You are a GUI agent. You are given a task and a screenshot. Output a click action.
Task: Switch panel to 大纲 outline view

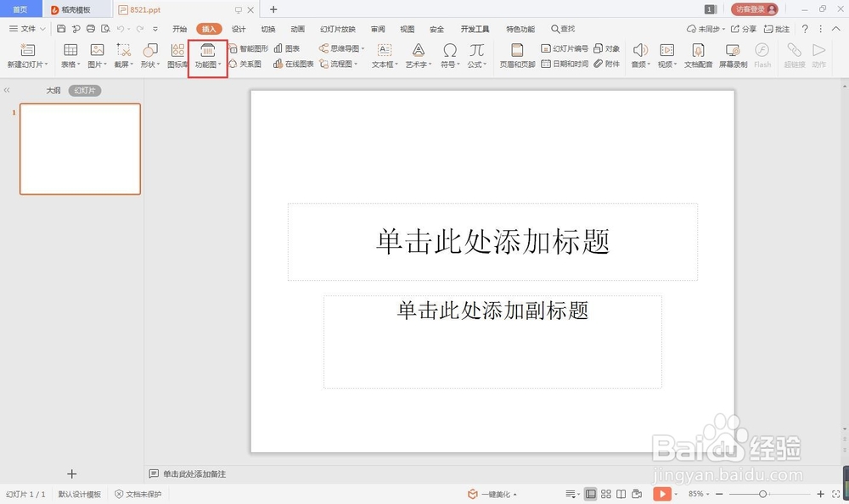(x=53, y=91)
